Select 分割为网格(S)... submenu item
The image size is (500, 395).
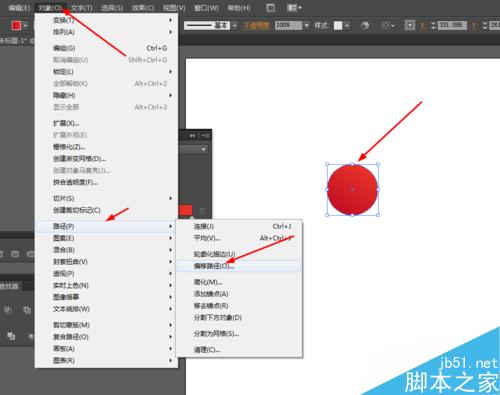(x=239, y=334)
